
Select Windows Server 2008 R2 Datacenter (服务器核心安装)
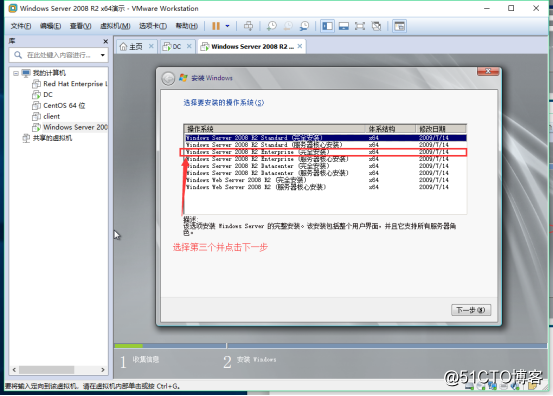(326, 173)
